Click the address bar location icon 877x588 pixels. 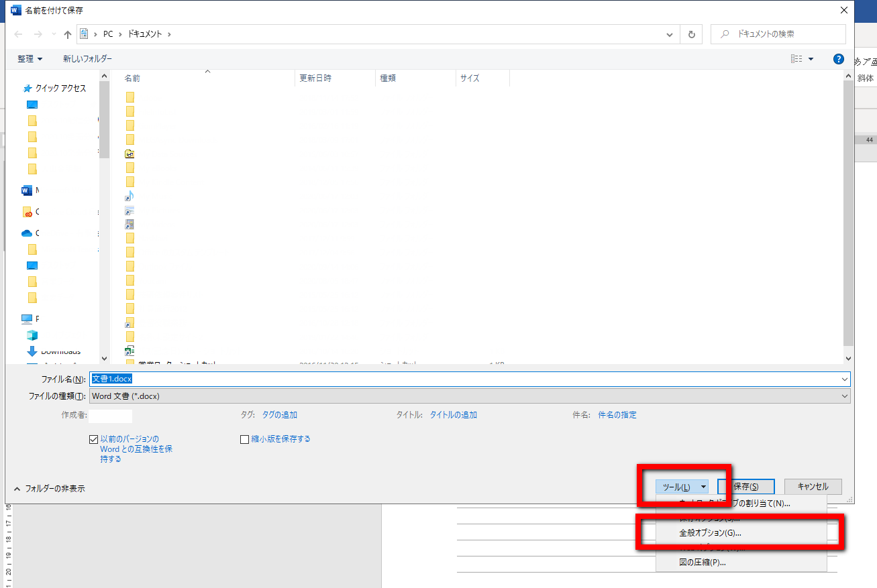pyautogui.click(x=85, y=34)
